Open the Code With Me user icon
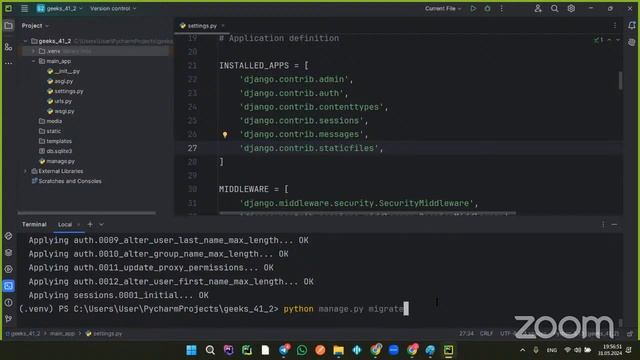The height and width of the screenshot is (360, 640). pos(538,8)
